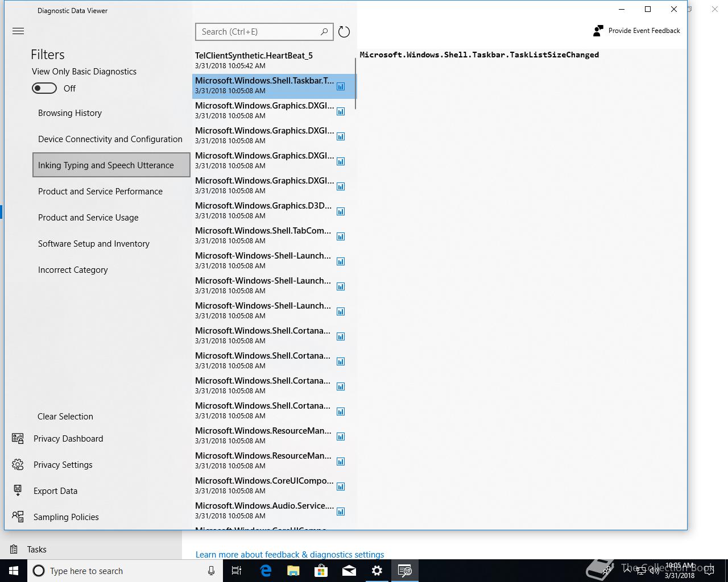This screenshot has width=728, height=582.
Task: Select the Microsoft.Windows.CoreUICompo... event dated 10:05:08
Action: [x=274, y=485]
